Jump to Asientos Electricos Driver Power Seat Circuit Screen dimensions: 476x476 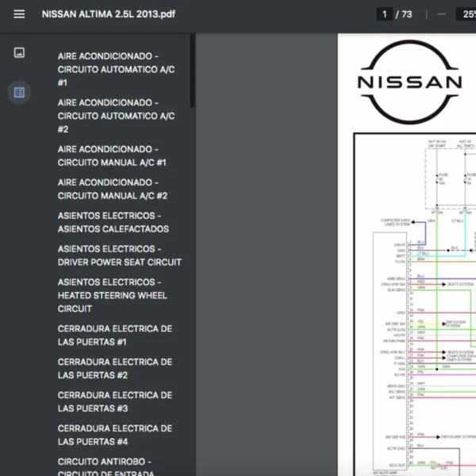[119, 255]
